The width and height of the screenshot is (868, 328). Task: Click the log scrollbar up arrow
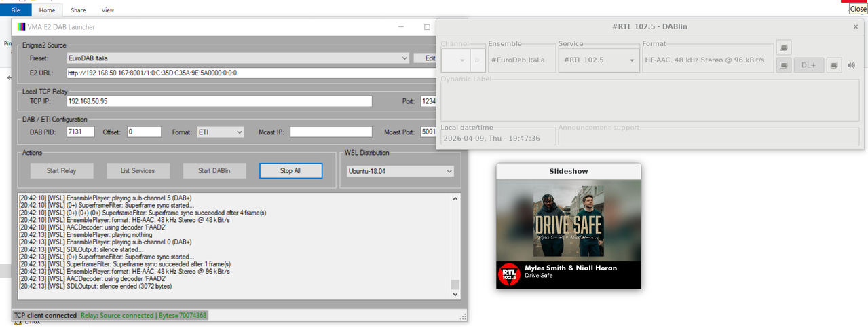point(455,198)
